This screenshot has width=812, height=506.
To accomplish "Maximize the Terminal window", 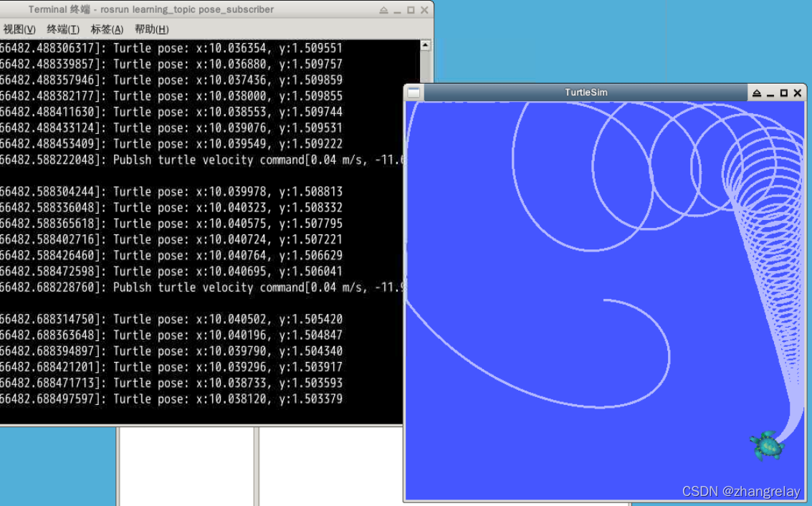I will click(411, 10).
